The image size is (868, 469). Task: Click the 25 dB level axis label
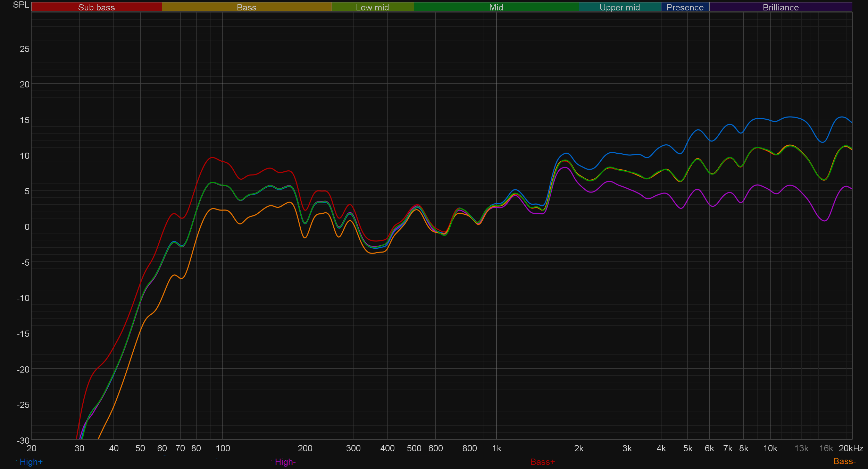tap(25, 49)
